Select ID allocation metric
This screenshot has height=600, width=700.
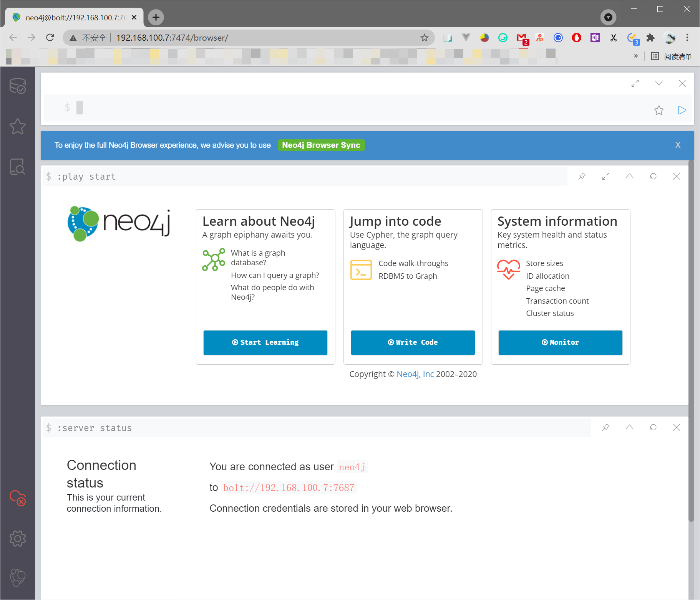click(547, 276)
